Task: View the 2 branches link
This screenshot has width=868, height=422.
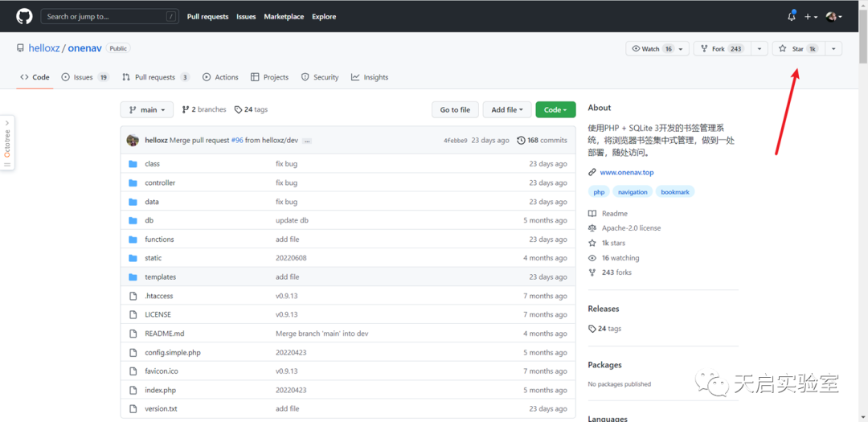Action: [203, 109]
